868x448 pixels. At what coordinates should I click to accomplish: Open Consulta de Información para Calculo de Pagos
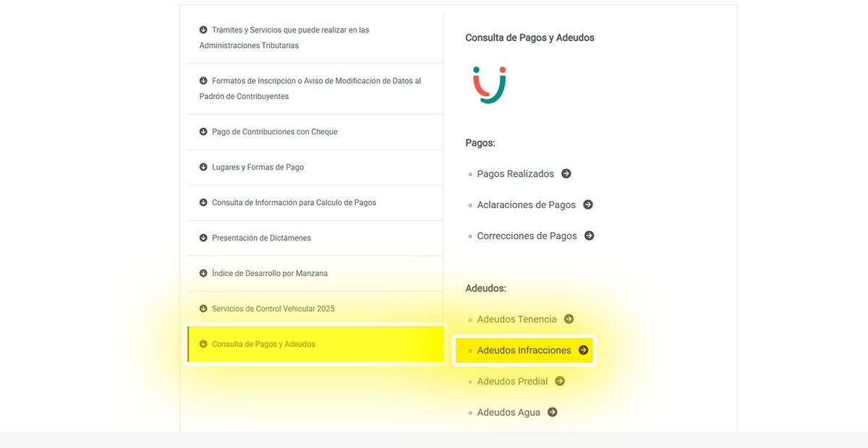tap(294, 202)
